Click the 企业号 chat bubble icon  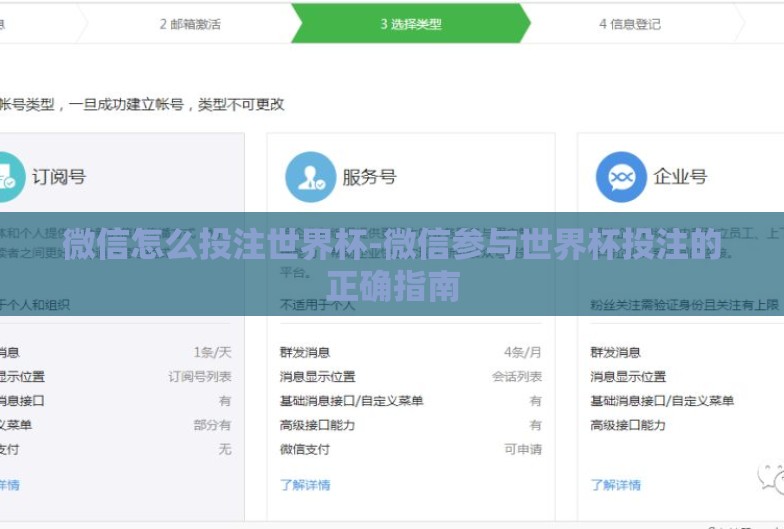pos(621,177)
